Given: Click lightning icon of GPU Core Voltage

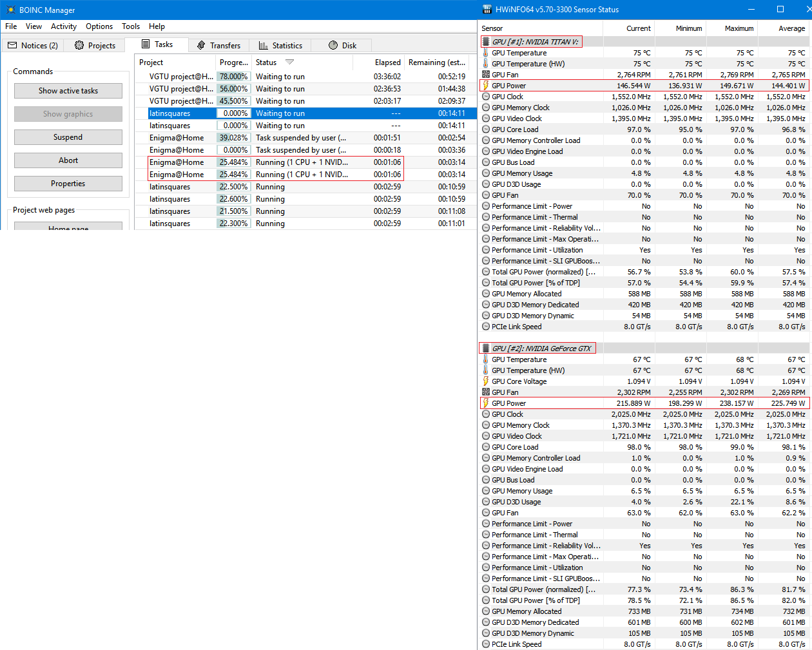Looking at the screenshot, I should pos(486,381).
